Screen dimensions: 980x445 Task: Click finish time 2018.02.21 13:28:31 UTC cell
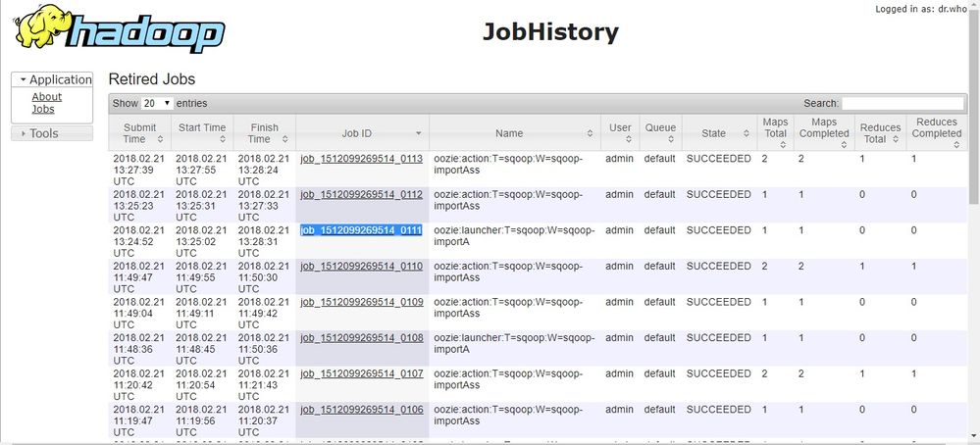pyautogui.click(x=264, y=241)
